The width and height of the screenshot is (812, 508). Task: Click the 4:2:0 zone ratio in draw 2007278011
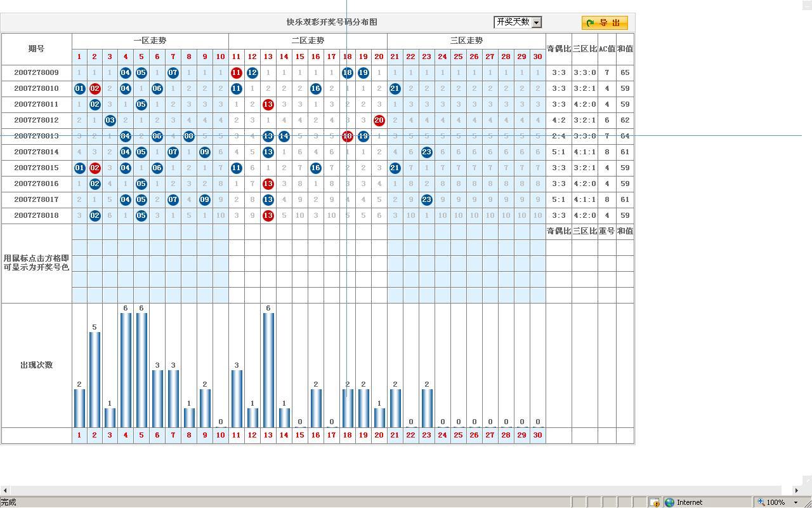[x=585, y=105]
